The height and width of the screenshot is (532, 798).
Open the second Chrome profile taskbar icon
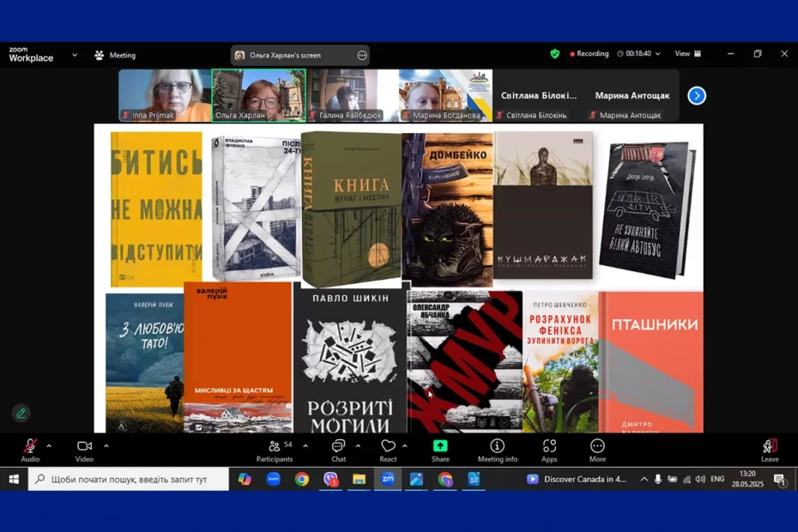point(445,479)
